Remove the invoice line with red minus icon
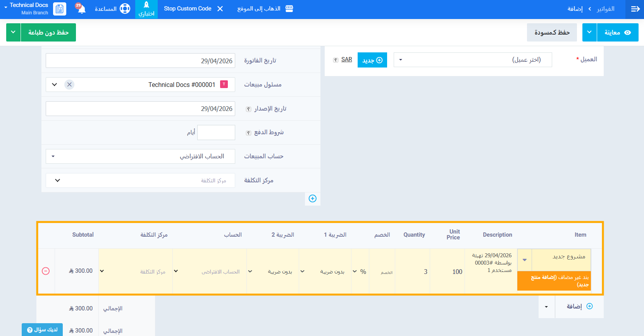Image resolution: width=644 pixels, height=336 pixels. coord(46,271)
